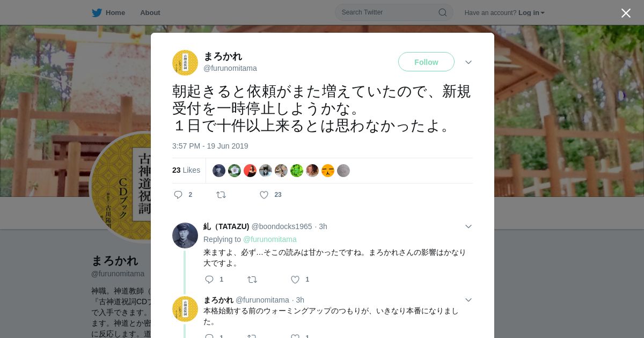This screenshot has width=644, height=338.
Task: Like TATAZU's reply with the heart icon
Action: (295, 280)
